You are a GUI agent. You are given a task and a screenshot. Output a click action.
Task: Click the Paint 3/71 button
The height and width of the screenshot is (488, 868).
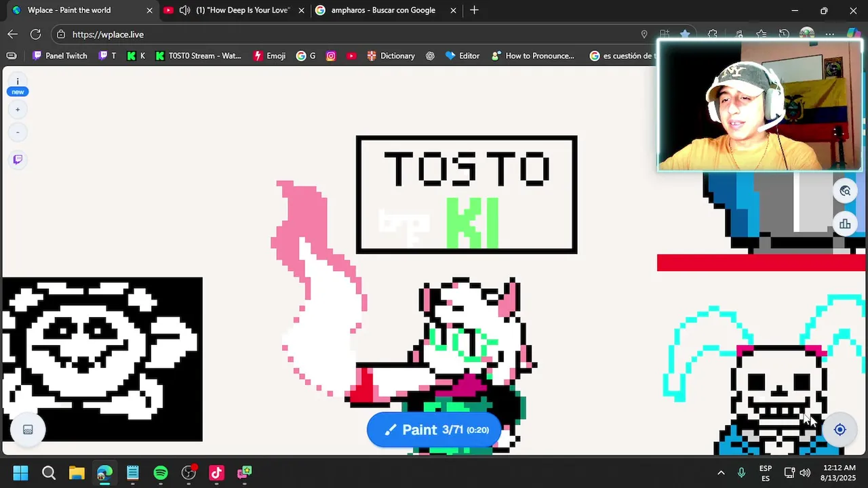pyautogui.click(x=434, y=430)
